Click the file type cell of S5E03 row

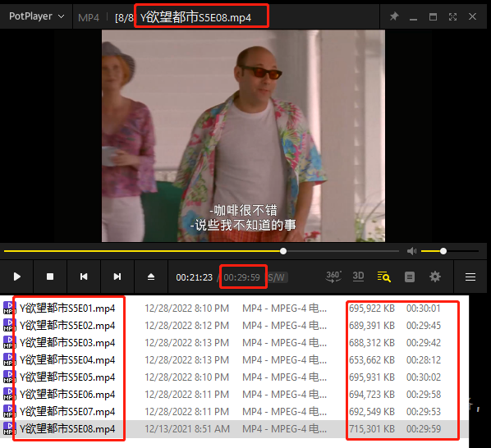[x=284, y=343]
